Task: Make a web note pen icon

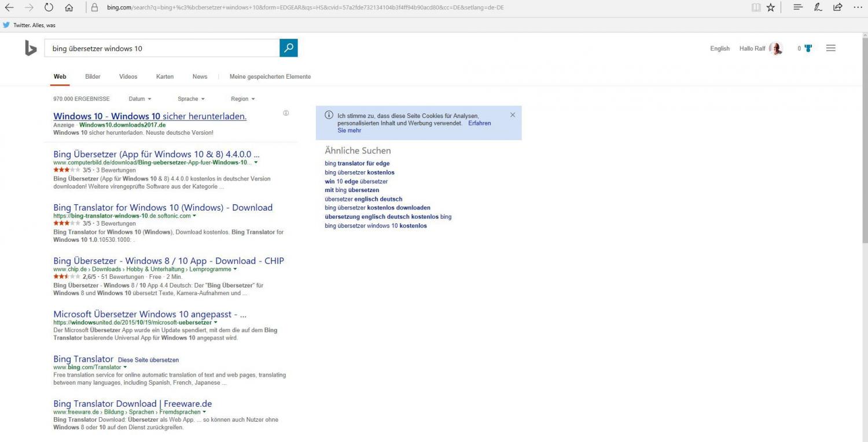Action: (x=818, y=8)
